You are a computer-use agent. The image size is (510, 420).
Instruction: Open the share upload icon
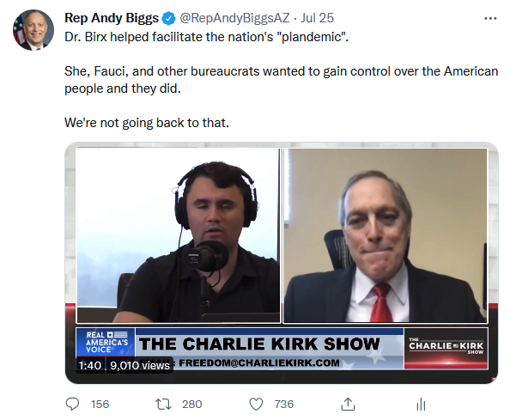pyautogui.click(x=348, y=404)
